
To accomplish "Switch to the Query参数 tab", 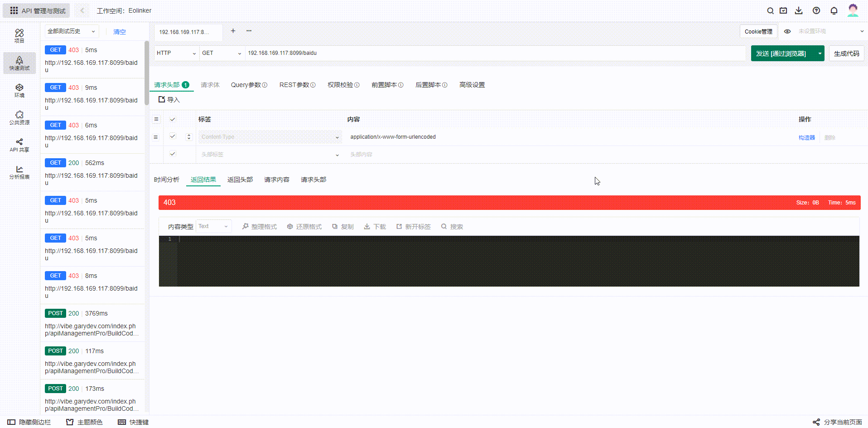I will pyautogui.click(x=249, y=85).
